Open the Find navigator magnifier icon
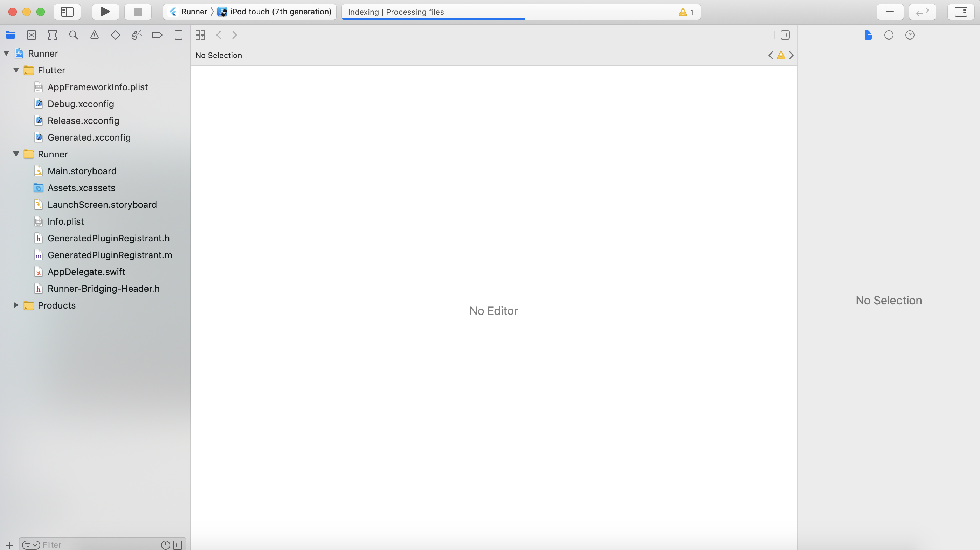Image resolution: width=980 pixels, height=550 pixels. point(74,35)
